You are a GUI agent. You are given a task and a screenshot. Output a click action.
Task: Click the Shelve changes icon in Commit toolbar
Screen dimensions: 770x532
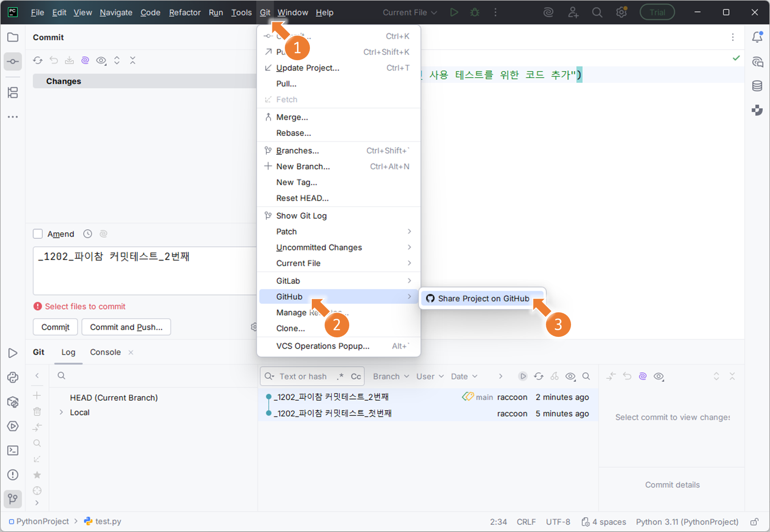coord(70,60)
